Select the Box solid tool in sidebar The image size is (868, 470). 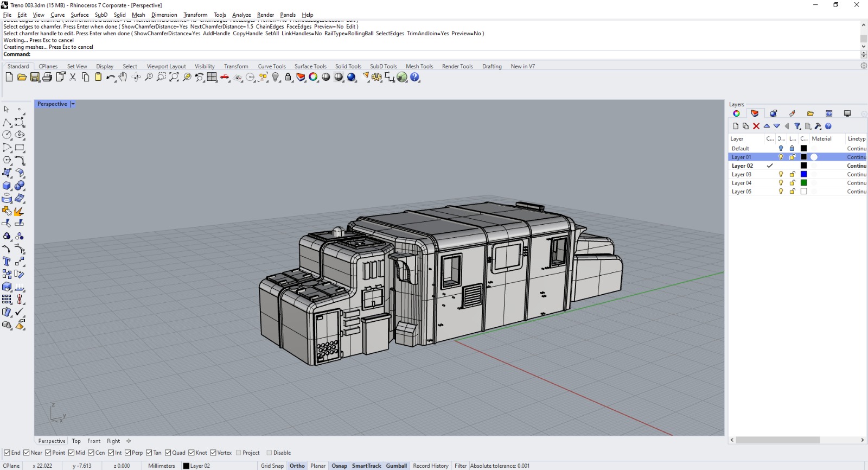[x=7, y=186]
